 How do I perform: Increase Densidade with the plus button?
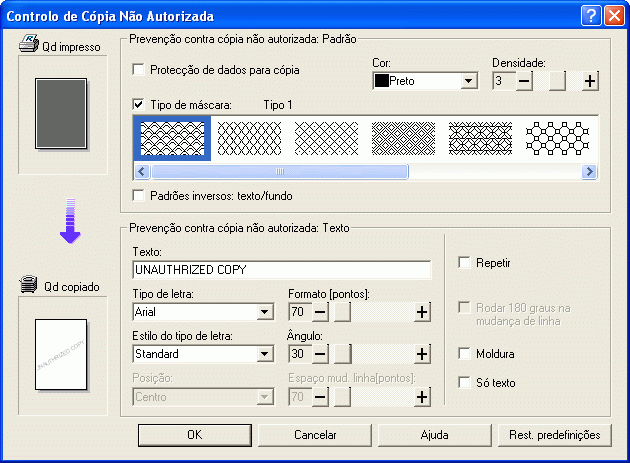click(590, 81)
